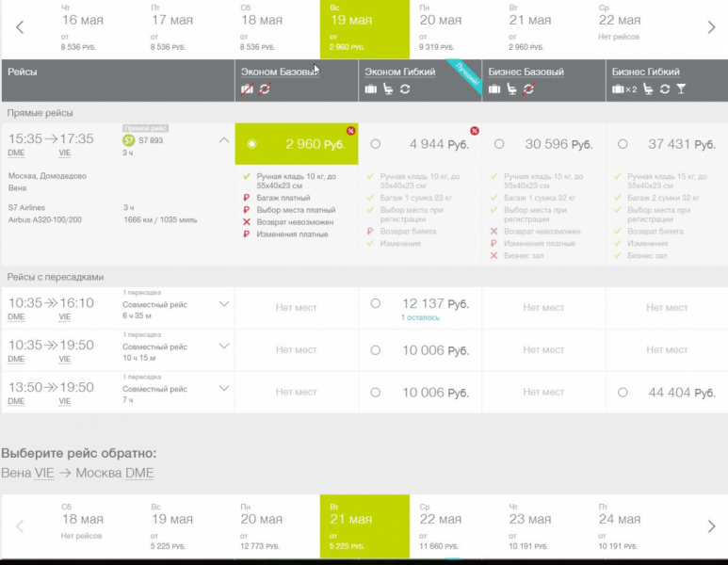Select the 30 596 Руб. Бизнес Базовый fare
Screen dimensions: 728x565
pyautogui.click(x=499, y=144)
